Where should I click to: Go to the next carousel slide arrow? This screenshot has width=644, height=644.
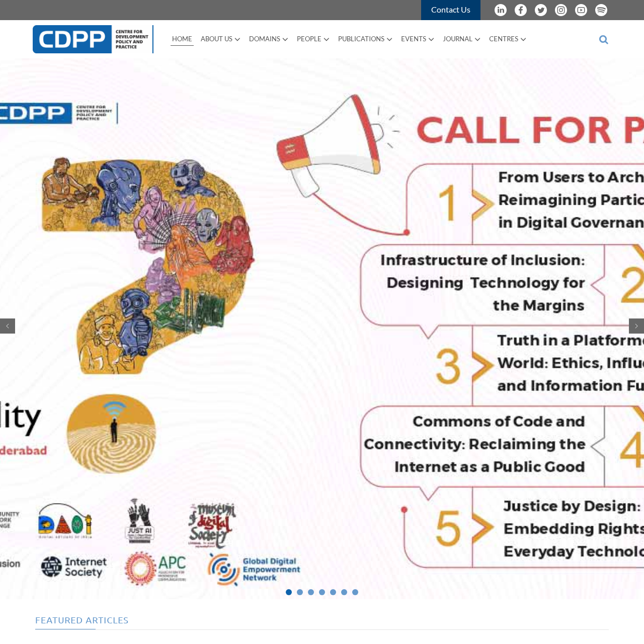coord(636,326)
